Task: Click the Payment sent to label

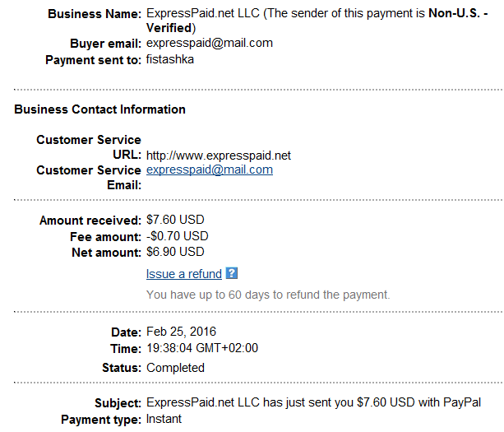Action: 93,60
